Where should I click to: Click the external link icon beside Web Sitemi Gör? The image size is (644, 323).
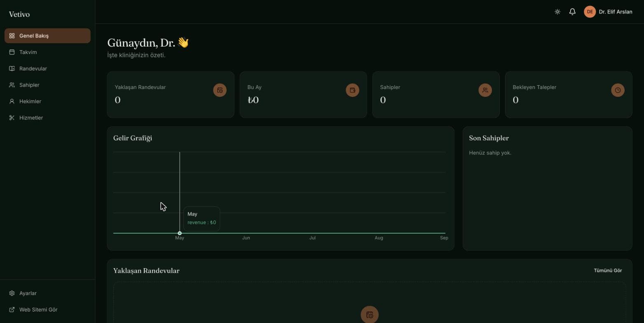point(12,310)
